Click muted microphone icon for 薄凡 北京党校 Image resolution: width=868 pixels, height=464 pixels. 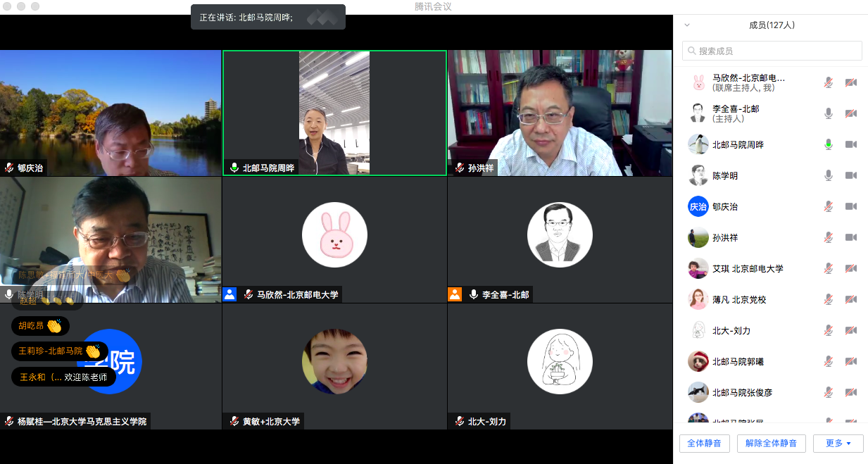(x=829, y=299)
